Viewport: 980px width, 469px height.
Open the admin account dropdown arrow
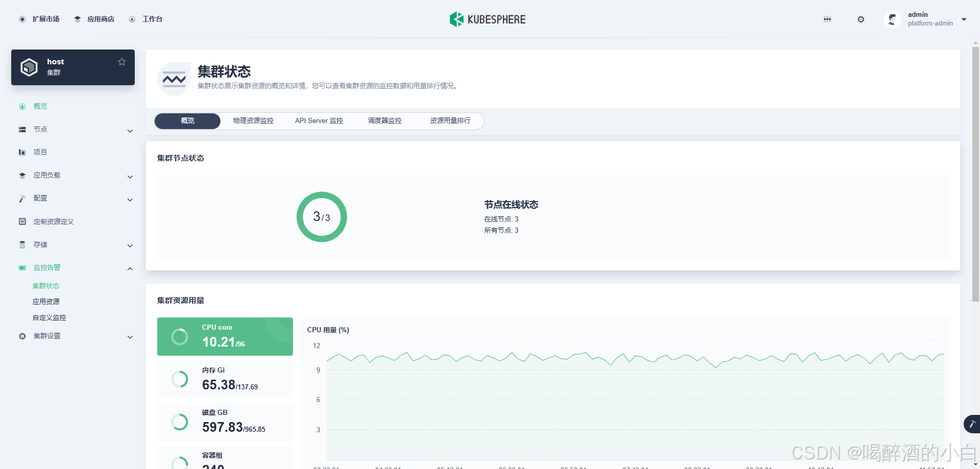pyautogui.click(x=964, y=19)
